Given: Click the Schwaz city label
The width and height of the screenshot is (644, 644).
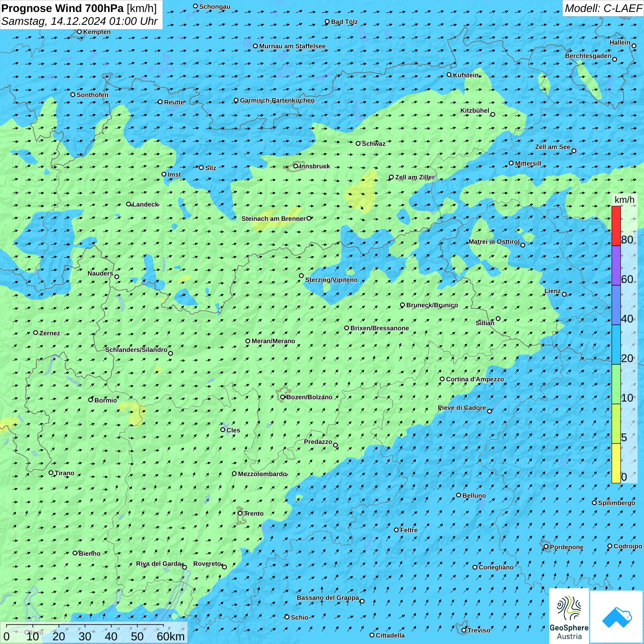Looking at the screenshot, I should point(374,144).
